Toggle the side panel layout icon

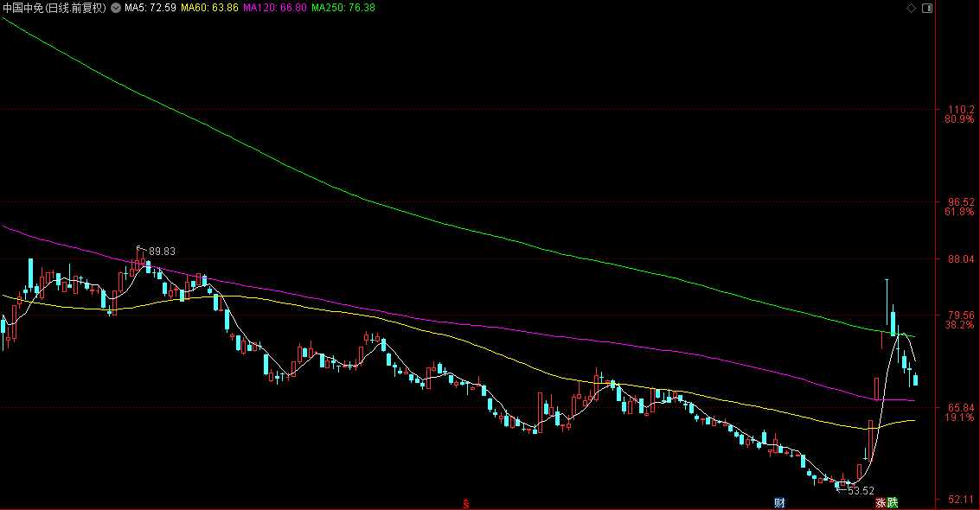click(927, 8)
